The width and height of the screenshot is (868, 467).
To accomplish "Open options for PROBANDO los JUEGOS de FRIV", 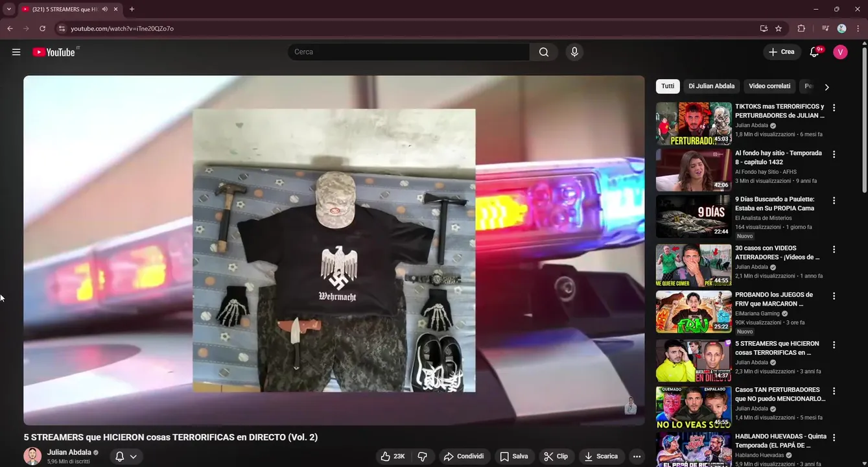I will click(834, 296).
